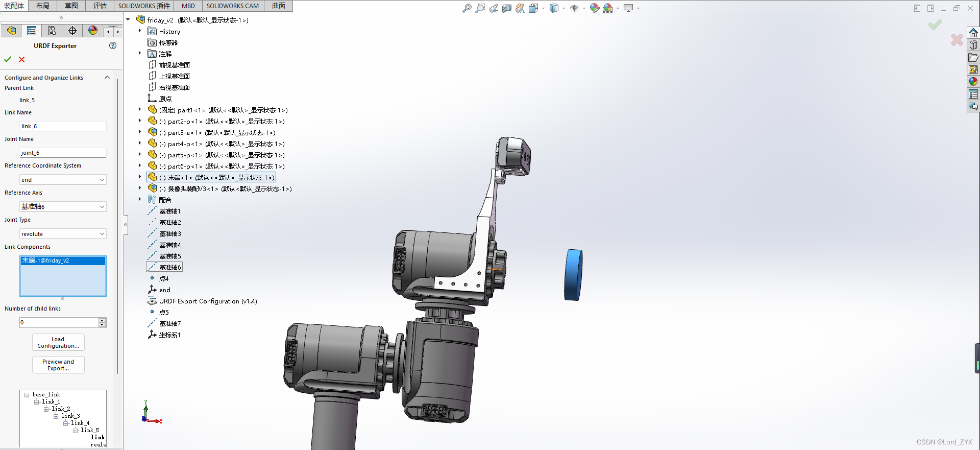Image resolution: width=980 pixels, height=450 pixels.
Task: Open the View Palette task pane icon
Action: 973,69
